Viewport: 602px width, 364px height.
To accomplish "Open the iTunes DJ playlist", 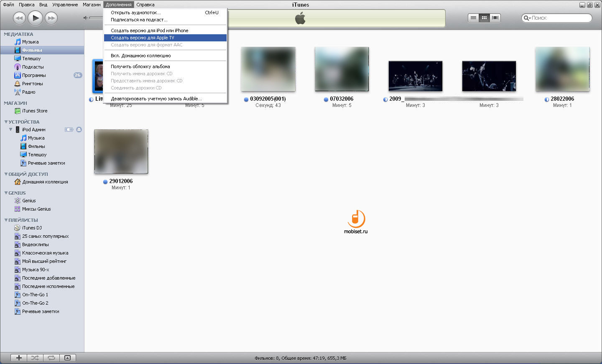I will (x=32, y=228).
